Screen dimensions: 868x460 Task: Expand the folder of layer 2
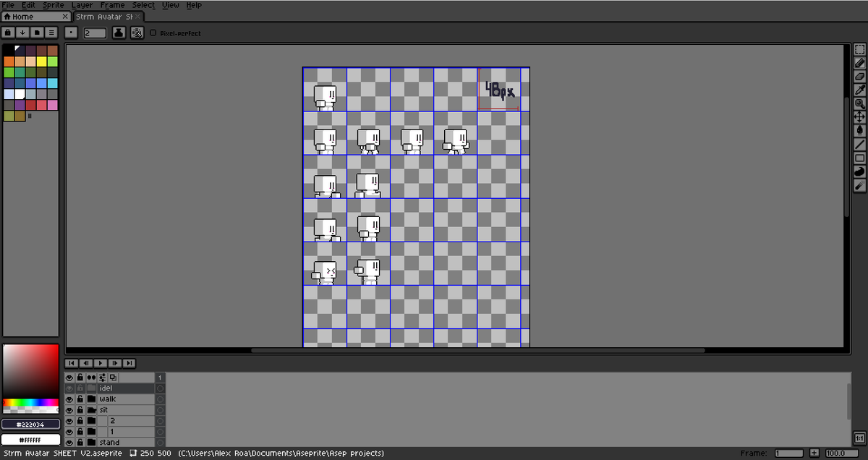(91, 421)
